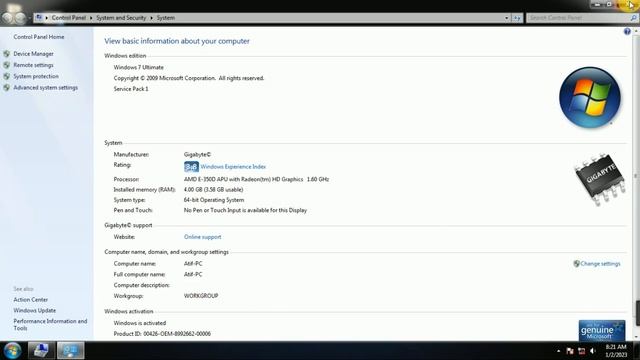Open the help question-mark icon

[627, 31]
